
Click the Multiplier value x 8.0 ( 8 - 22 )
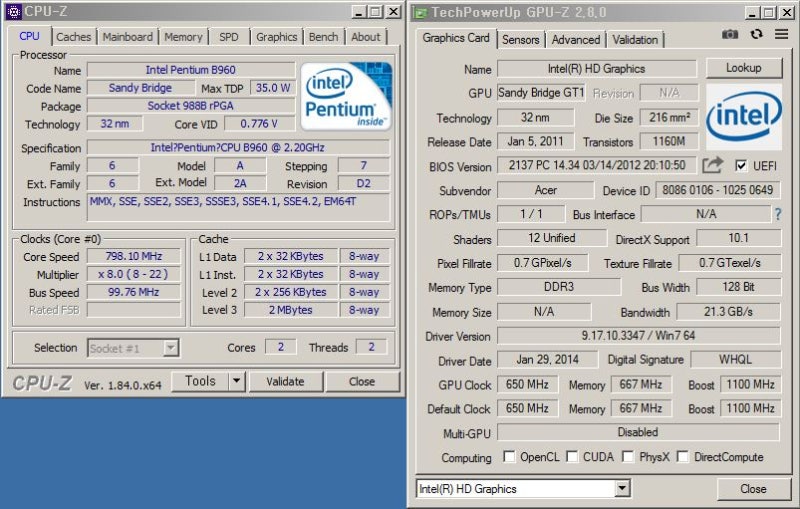pos(134,274)
